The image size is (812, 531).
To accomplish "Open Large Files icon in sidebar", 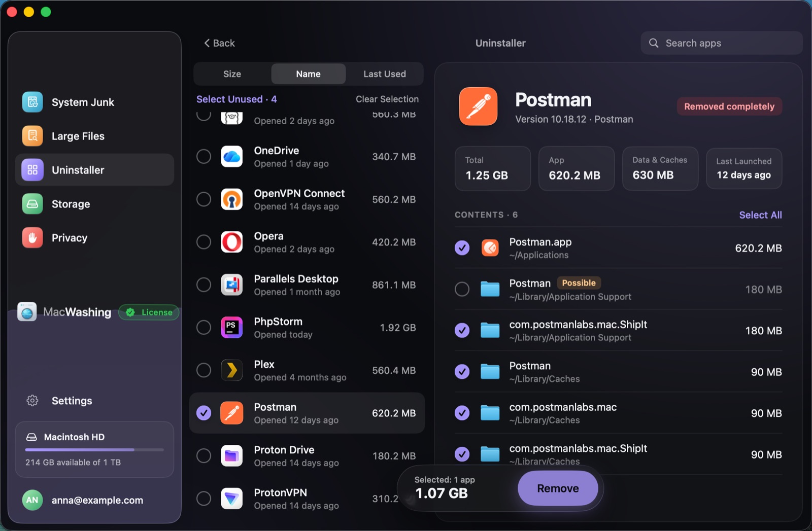I will pyautogui.click(x=32, y=136).
